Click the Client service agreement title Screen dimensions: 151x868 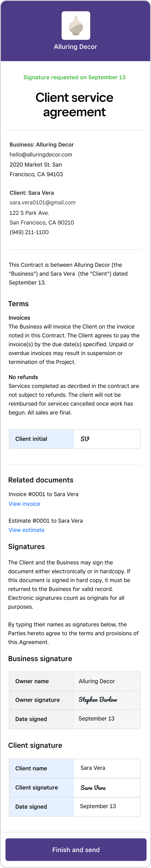point(74,104)
